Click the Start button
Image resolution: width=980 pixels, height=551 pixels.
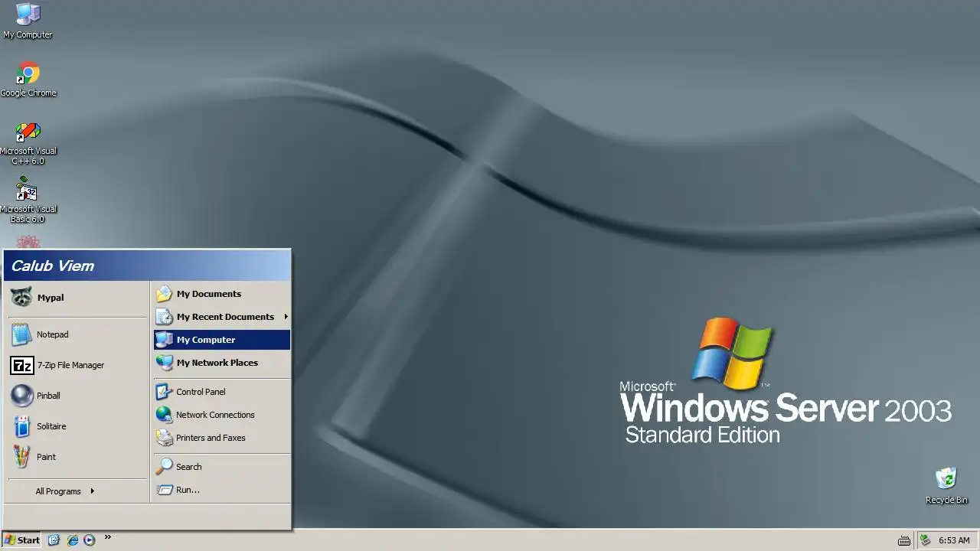click(21, 540)
